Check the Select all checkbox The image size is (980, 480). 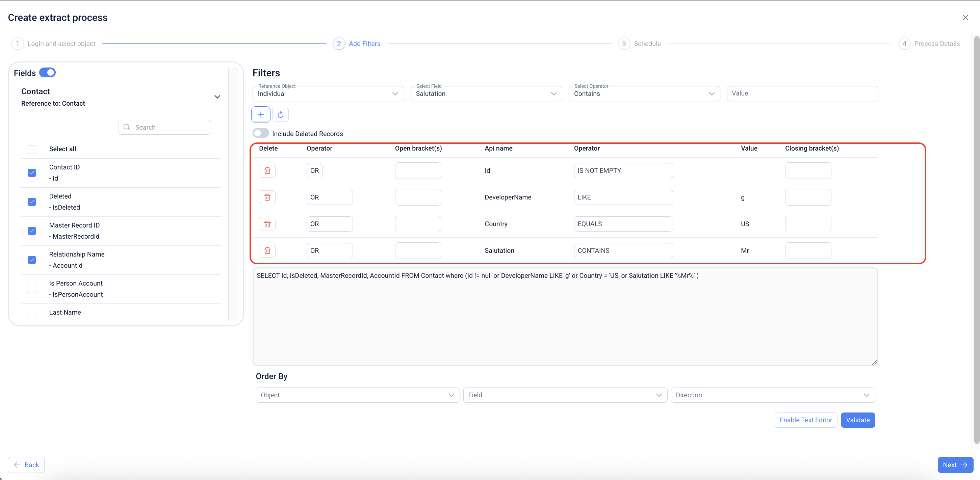32,149
